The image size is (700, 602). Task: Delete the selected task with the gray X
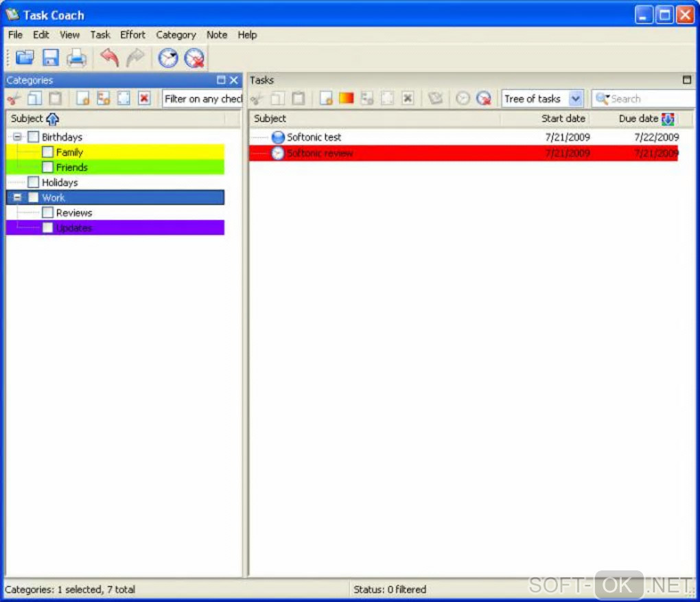coord(408,98)
